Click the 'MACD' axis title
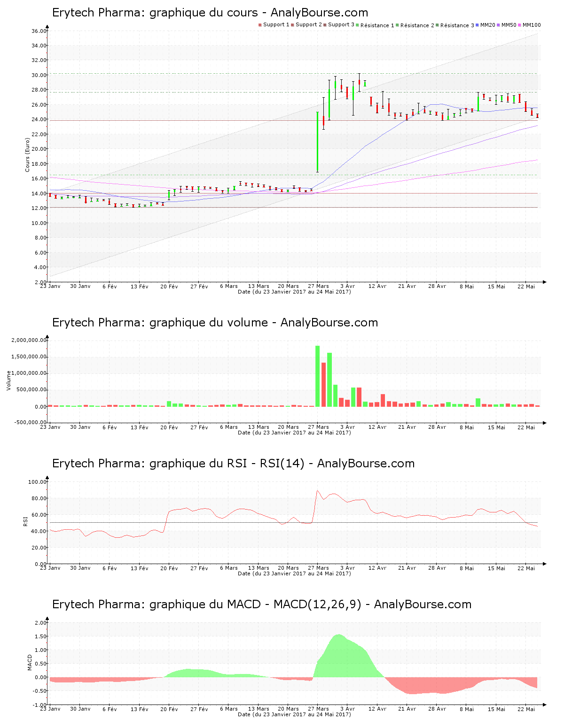 pos(30,662)
